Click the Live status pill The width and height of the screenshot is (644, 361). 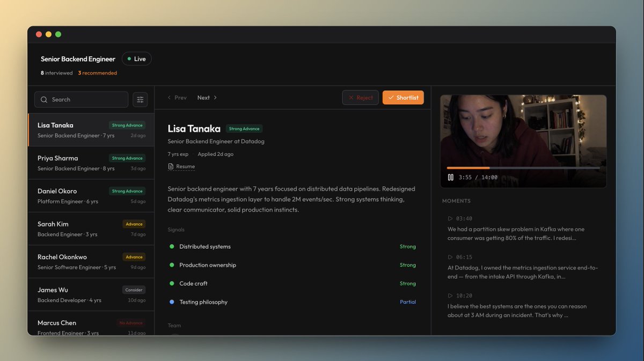coord(137,59)
